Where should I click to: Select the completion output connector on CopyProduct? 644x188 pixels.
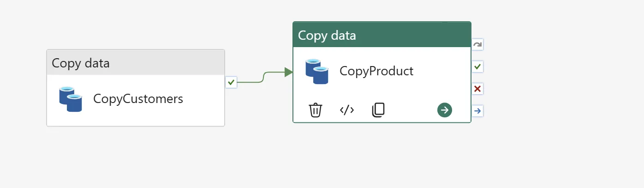click(x=478, y=111)
